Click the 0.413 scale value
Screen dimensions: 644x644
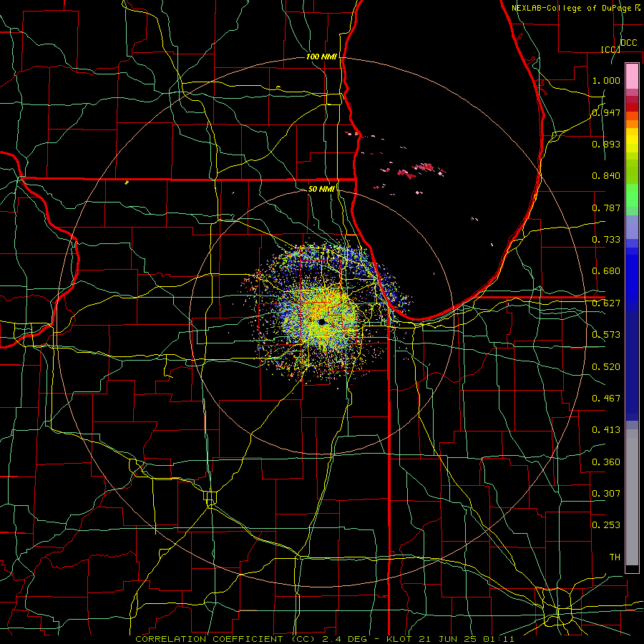(x=606, y=430)
